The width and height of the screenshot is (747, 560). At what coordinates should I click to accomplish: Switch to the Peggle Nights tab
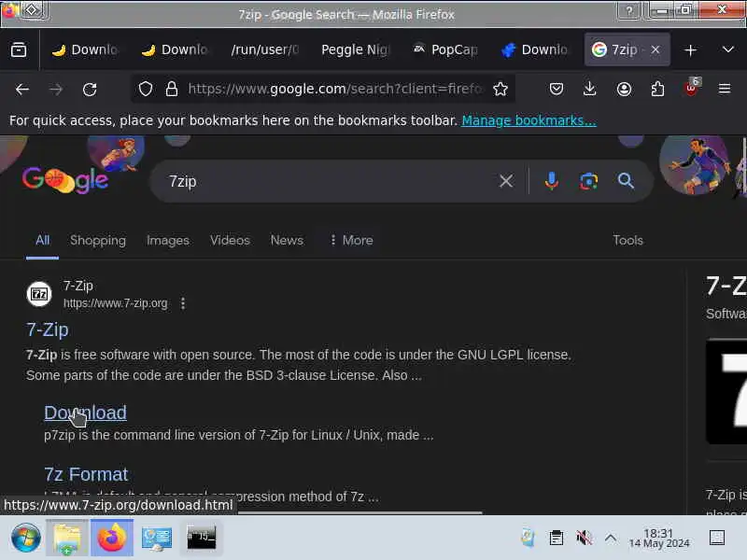pyautogui.click(x=356, y=49)
